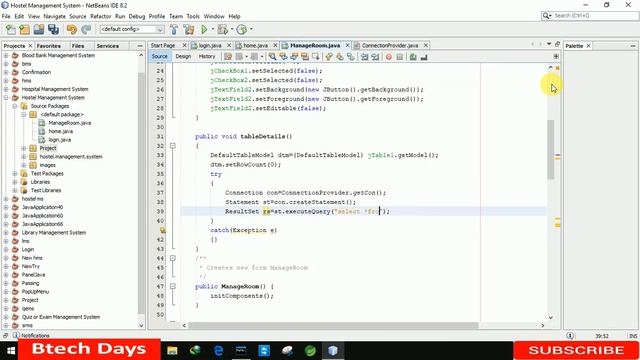This screenshot has width=640, height=360.
Task: Toggle Rectangular Selection icon in editor toolbar
Action: (316, 57)
